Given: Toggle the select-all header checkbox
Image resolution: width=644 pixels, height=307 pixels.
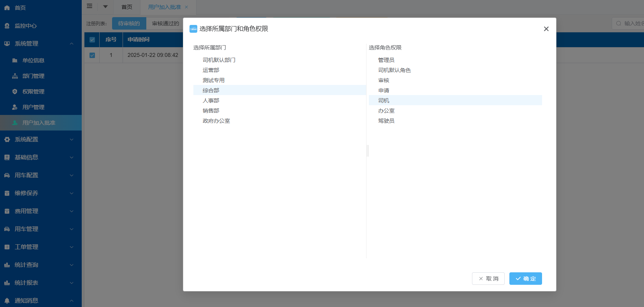Looking at the screenshot, I should pos(92,40).
